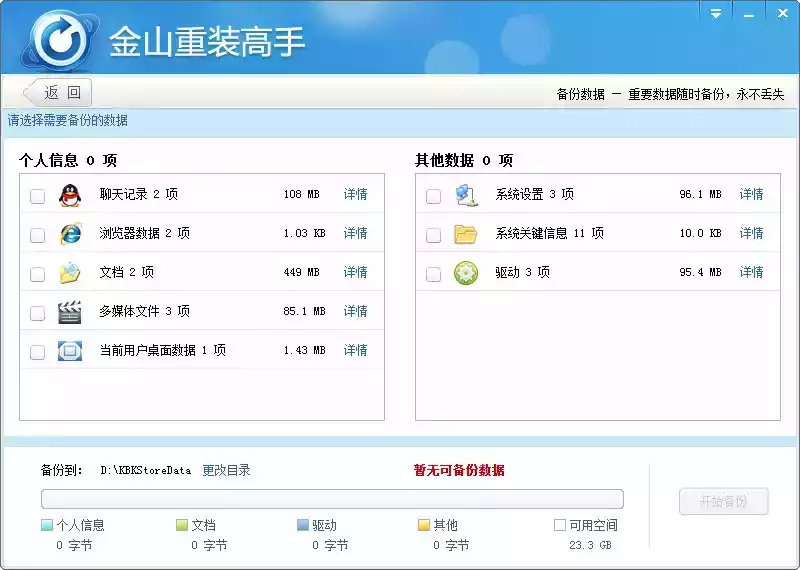The image size is (800, 570).
Task: Click the white 可用空间 legend swatch
Action: pyautogui.click(x=560, y=525)
